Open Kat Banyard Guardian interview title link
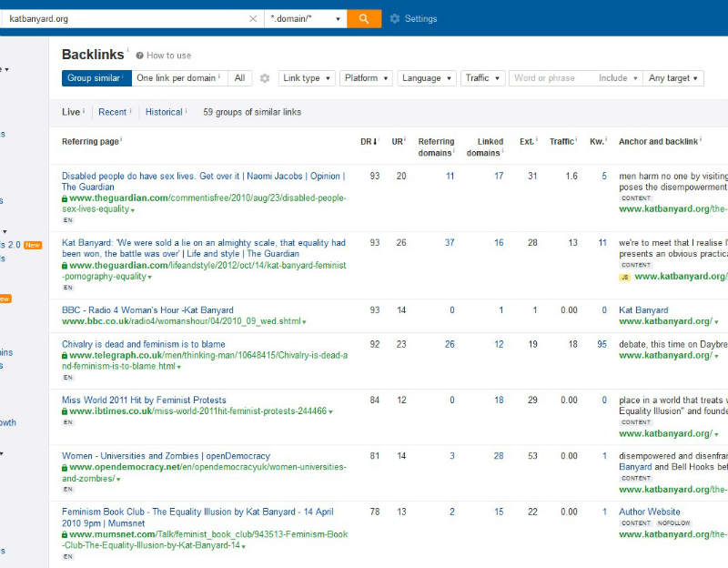The width and height of the screenshot is (728, 568). (203, 248)
